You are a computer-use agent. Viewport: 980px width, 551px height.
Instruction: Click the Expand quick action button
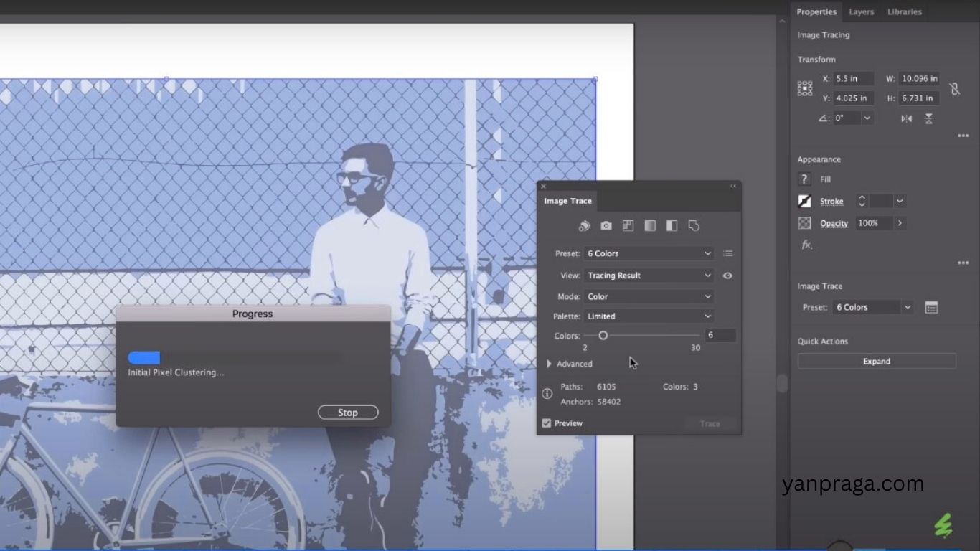(x=877, y=362)
